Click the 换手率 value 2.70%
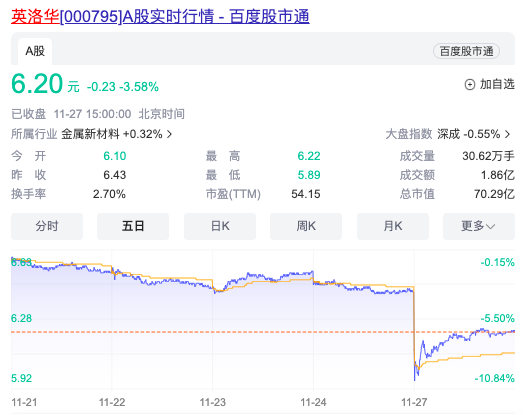Image resolution: width=523 pixels, height=415 pixels. coord(109,194)
